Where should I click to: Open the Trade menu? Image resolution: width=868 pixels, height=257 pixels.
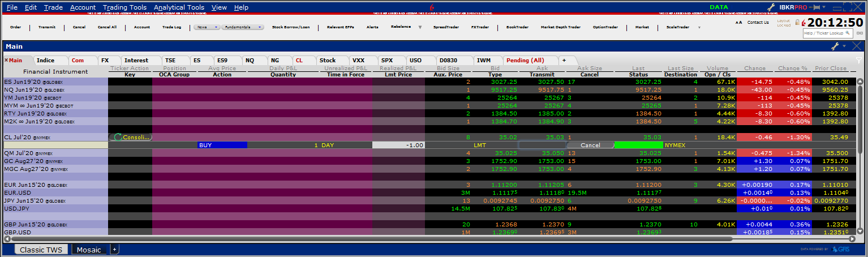tap(53, 7)
